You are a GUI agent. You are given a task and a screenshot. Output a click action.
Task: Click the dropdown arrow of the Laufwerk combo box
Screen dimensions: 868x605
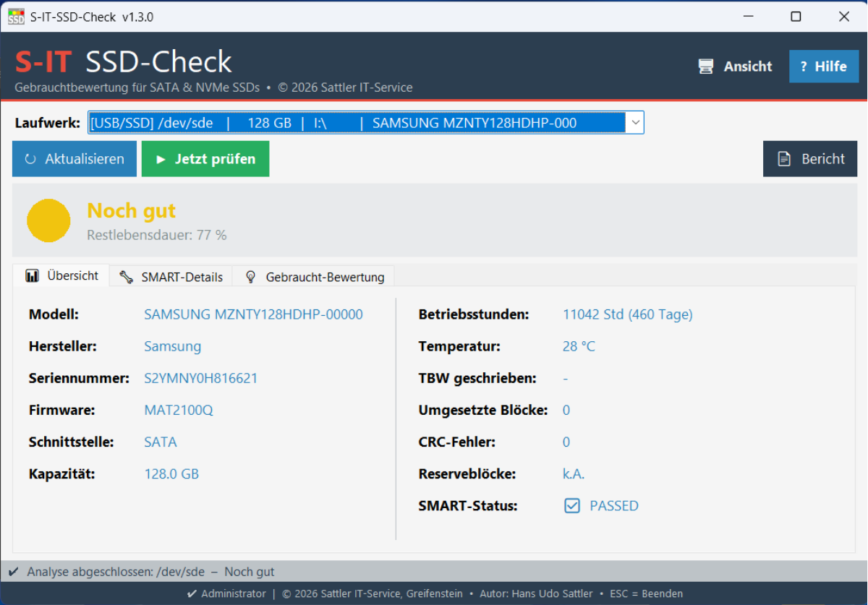click(x=635, y=123)
